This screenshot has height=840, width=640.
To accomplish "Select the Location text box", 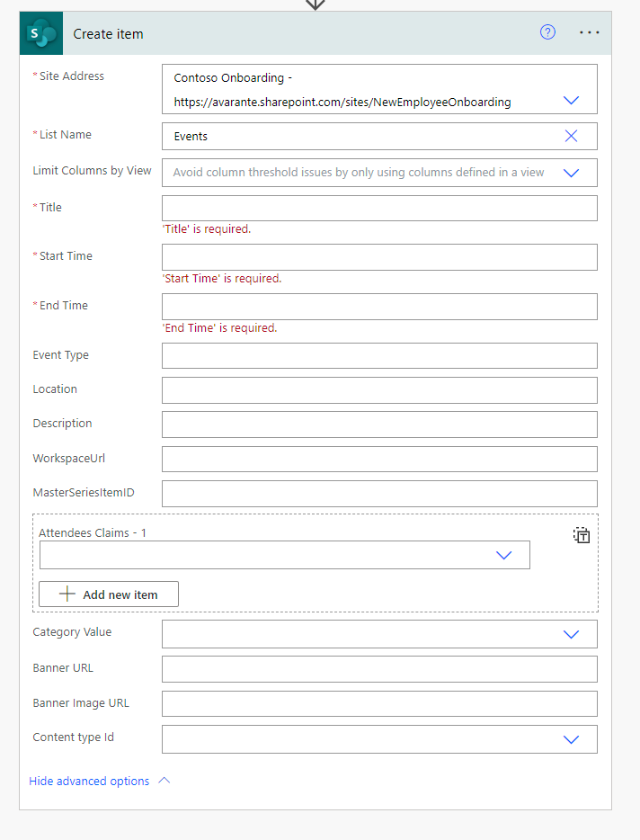I will click(x=379, y=390).
